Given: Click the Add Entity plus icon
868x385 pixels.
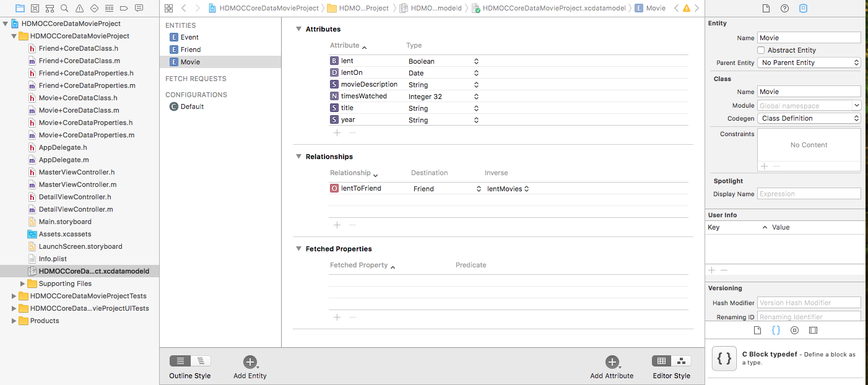Looking at the screenshot, I should pyautogui.click(x=250, y=362).
